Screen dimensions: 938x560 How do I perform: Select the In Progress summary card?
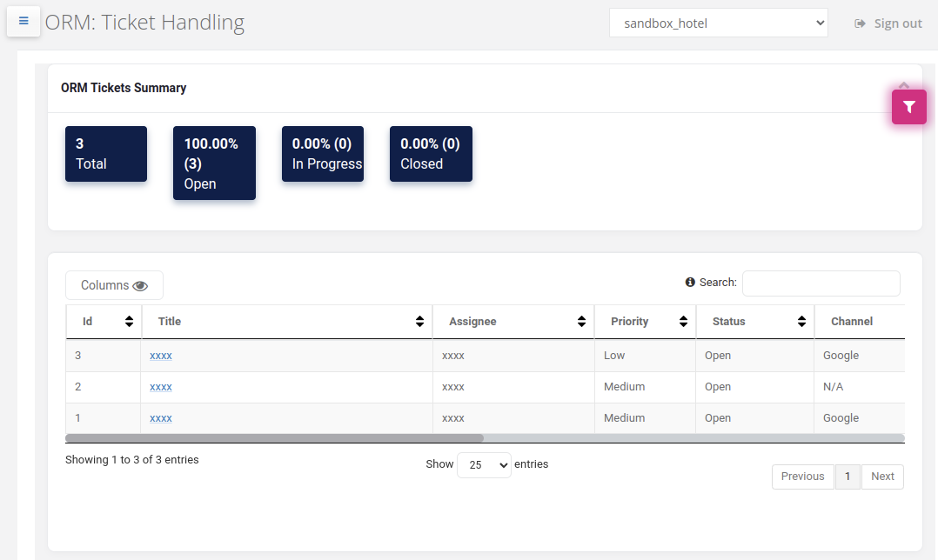(x=323, y=154)
